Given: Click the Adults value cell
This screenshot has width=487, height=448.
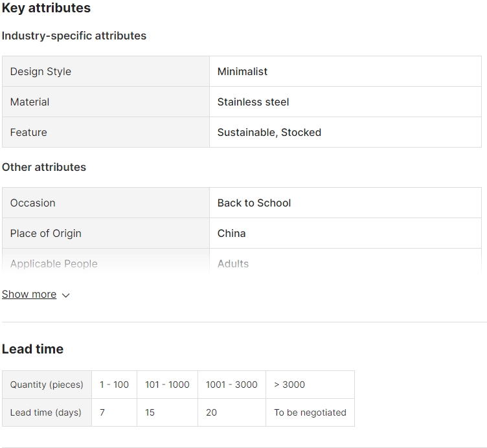Looking at the screenshot, I should click(x=345, y=263).
